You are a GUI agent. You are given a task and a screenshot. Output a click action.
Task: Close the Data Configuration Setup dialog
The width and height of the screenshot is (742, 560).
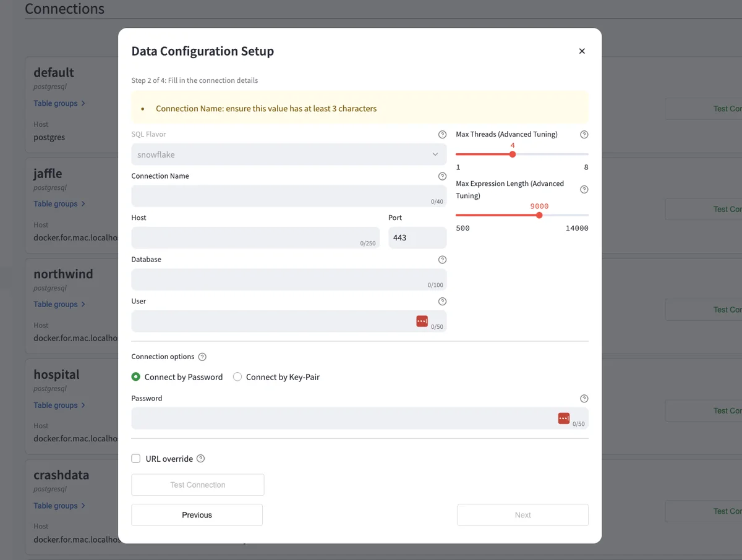[582, 51]
